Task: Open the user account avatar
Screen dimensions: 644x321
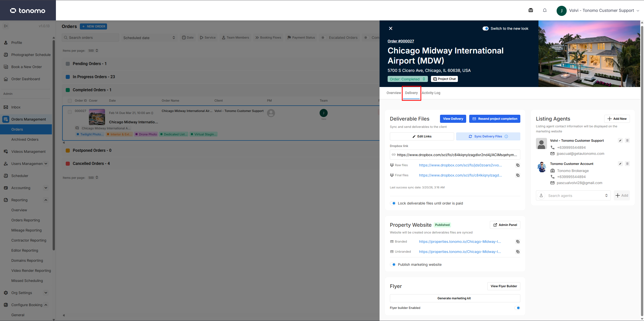Action: (561, 11)
